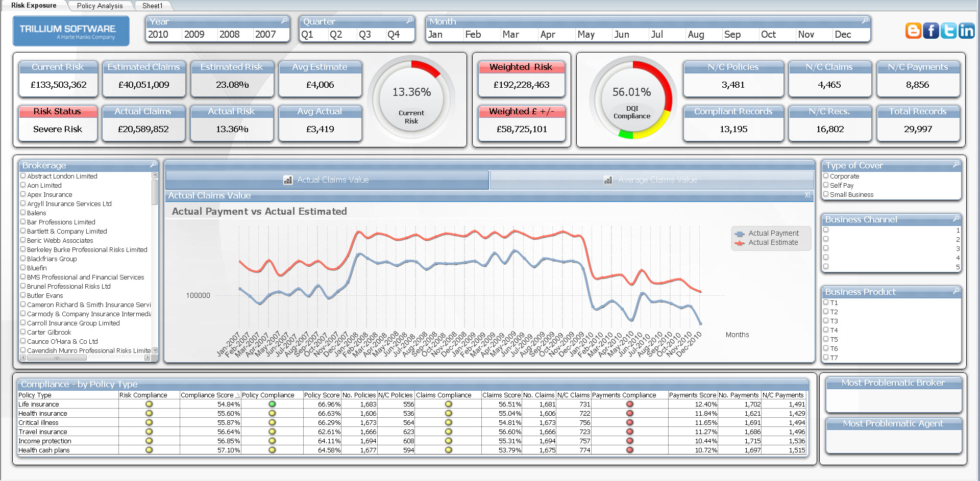Select the Corporate cover type checkbox
The width and height of the screenshot is (980, 481).
tap(826, 176)
